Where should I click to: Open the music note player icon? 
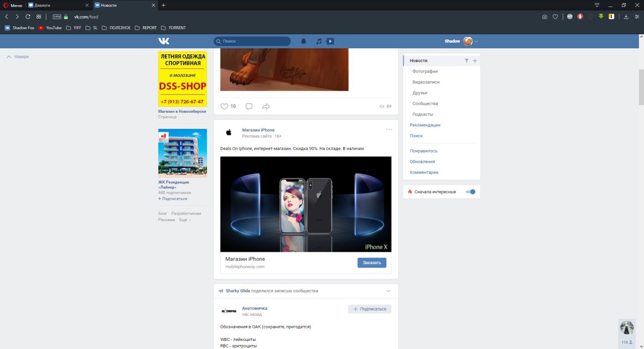[x=318, y=41]
